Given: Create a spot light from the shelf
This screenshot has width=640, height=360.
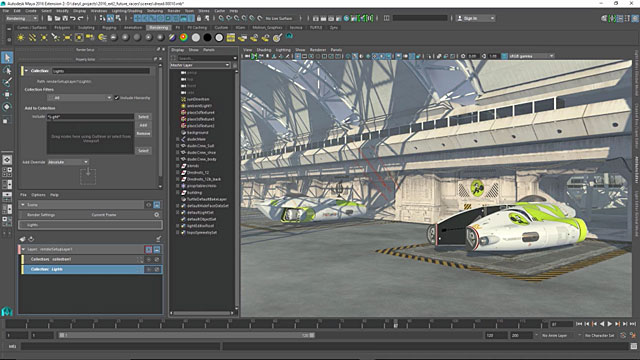Looking at the screenshot, I should (56, 38).
